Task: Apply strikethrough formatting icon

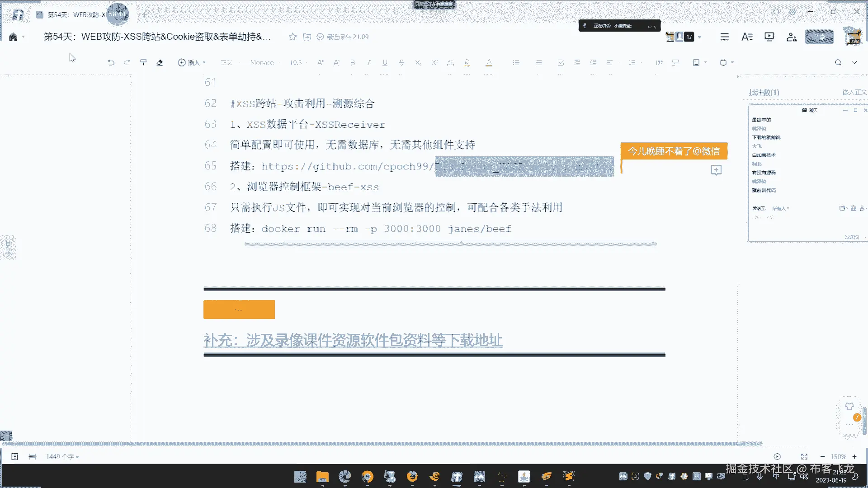Action: point(401,63)
